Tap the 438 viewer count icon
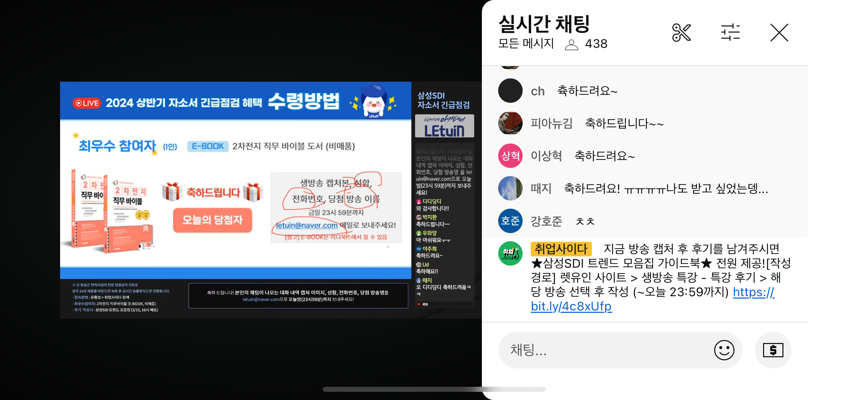This screenshot has height=400, width=868. pos(572,44)
